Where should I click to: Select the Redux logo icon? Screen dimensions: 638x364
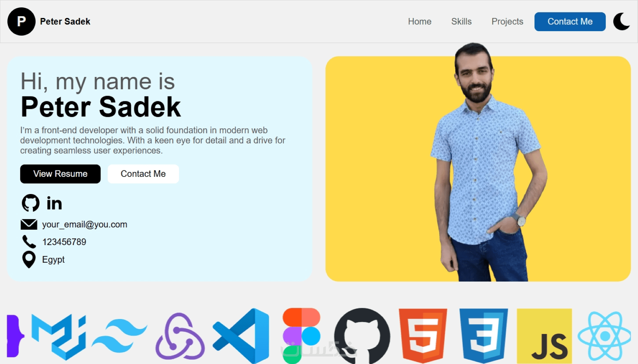point(180,336)
